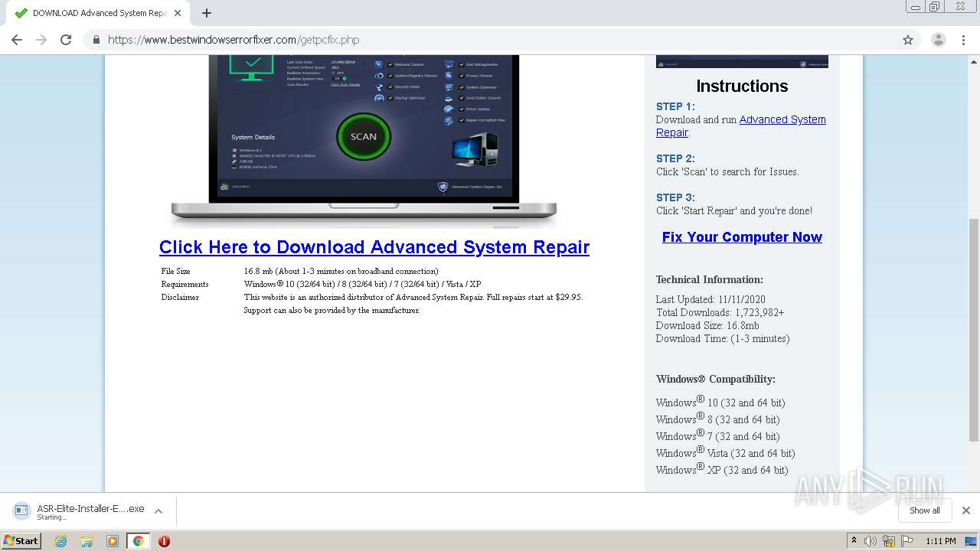
Task: Open the Chrome three-dot menu
Action: point(963,40)
